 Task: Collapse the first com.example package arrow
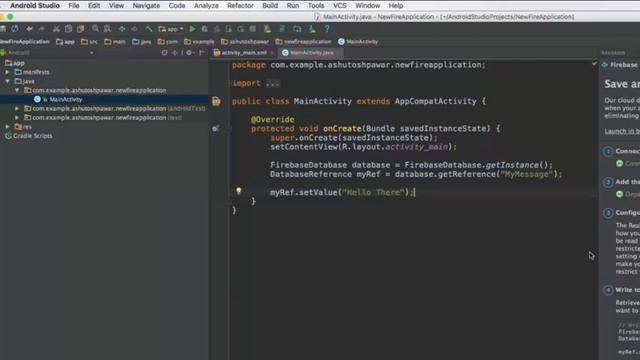tap(17, 90)
